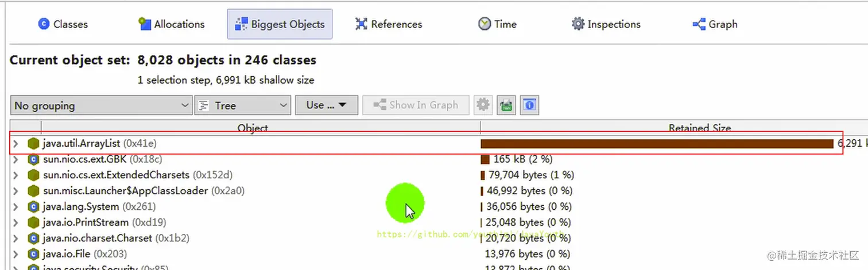Select sun.nio.cs.ext.ExtendedCharsets (0x152d) entry

[138, 175]
